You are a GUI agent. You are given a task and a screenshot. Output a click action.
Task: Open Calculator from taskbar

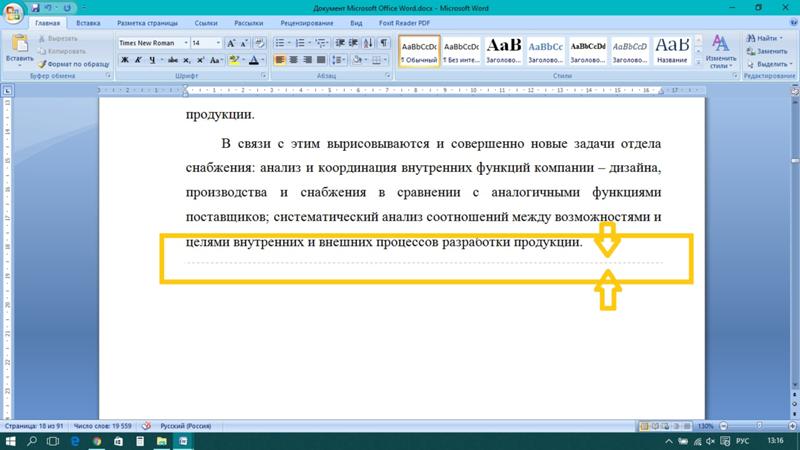tap(140, 441)
